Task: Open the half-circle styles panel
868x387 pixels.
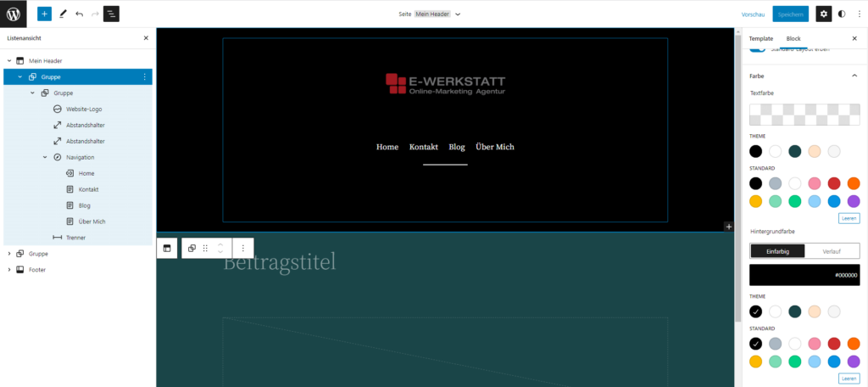Action: 842,14
